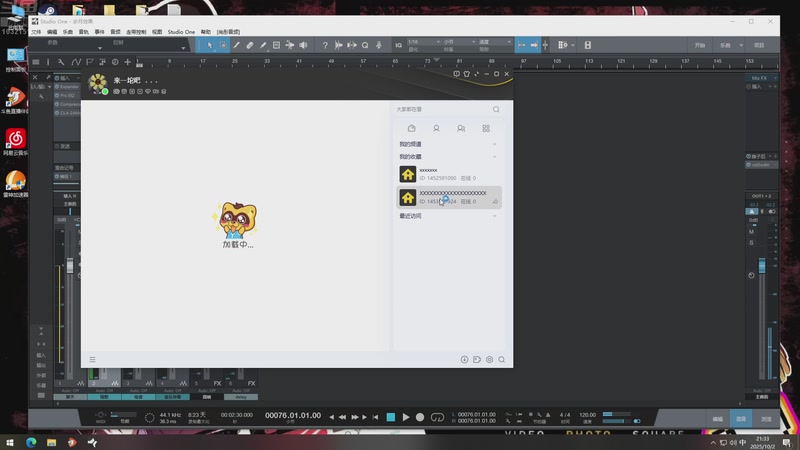Image resolution: width=800 pixels, height=450 pixels.
Task: Open the 控制 parameter dropdown arrow
Action: click(x=183, y=48)
